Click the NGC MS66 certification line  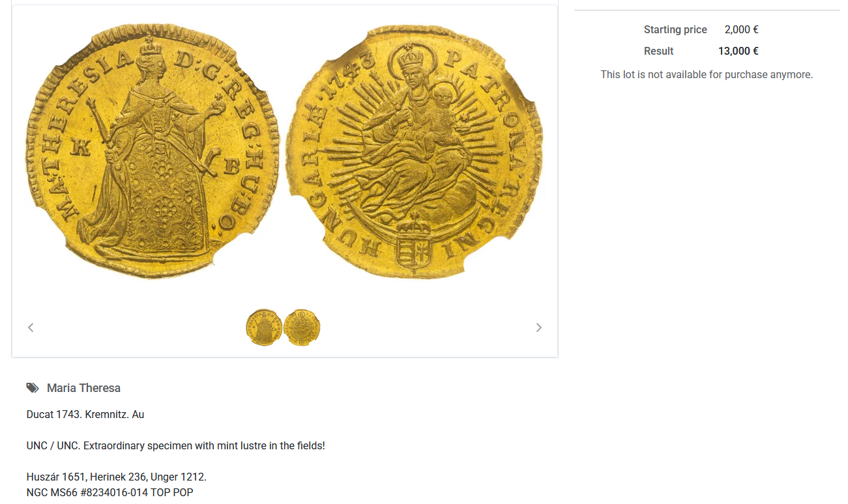point(110,493)
